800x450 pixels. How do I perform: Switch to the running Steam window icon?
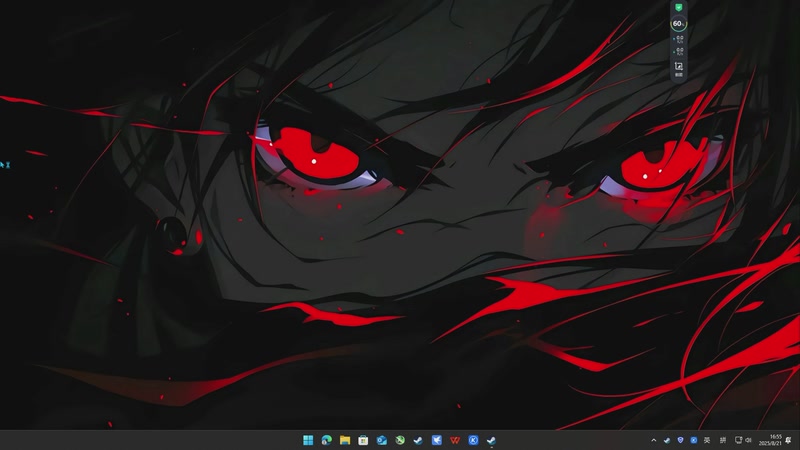click(x=492, y=440)
